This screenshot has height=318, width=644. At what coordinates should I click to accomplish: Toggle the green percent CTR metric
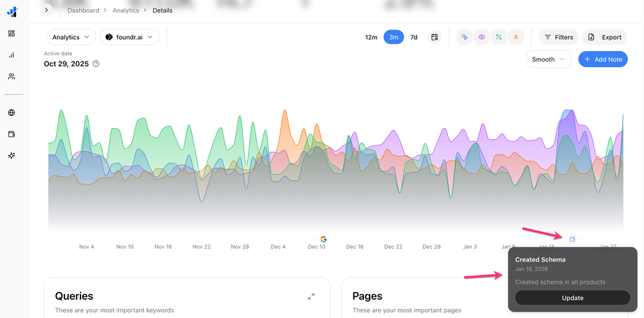point(498,37)
